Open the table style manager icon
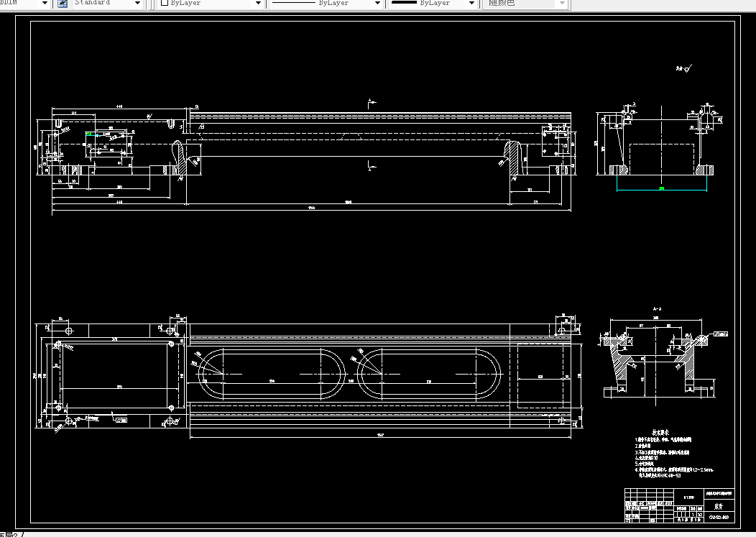The height and width of the screenshot is (537, 756). pos(63,4)
